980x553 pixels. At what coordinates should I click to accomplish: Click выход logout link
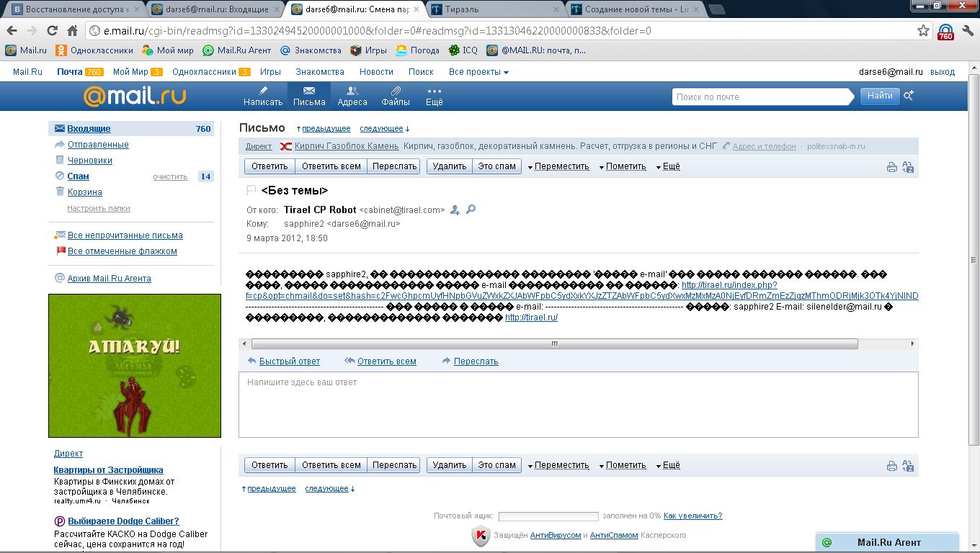click(943, 72)
